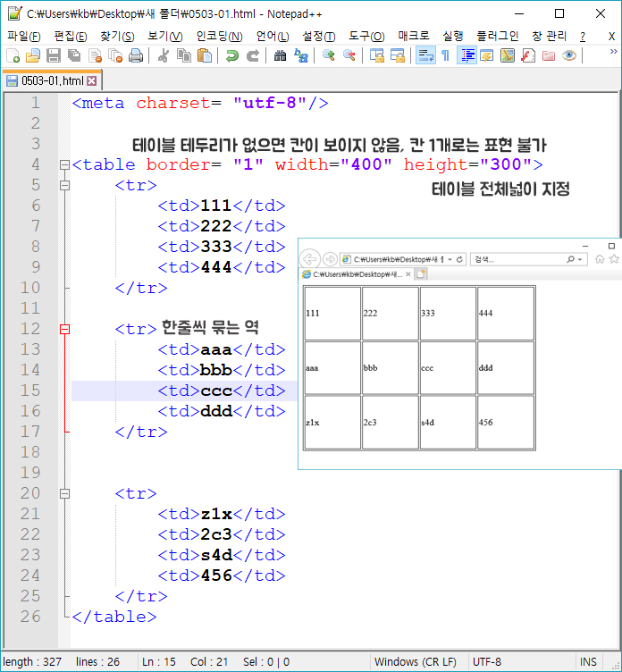Screen dimensions: 622x672
Task: Toggle the indent guide toolbar button
Action: [x=466, y=55]
